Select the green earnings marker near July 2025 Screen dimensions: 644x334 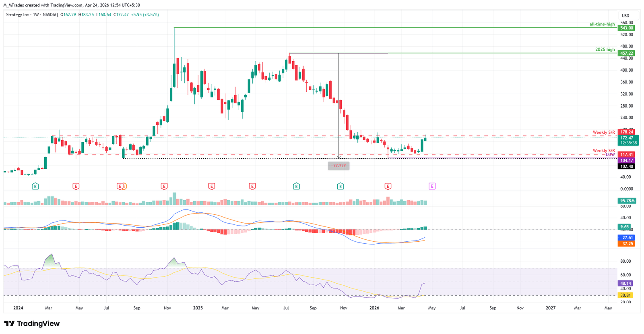pos(296,186)
